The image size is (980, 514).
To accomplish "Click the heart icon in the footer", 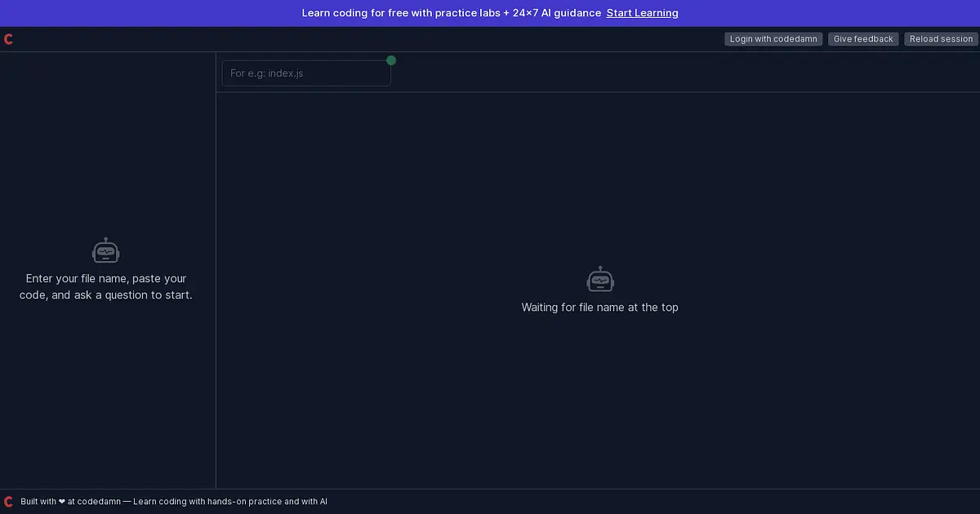I will (62, 502).
